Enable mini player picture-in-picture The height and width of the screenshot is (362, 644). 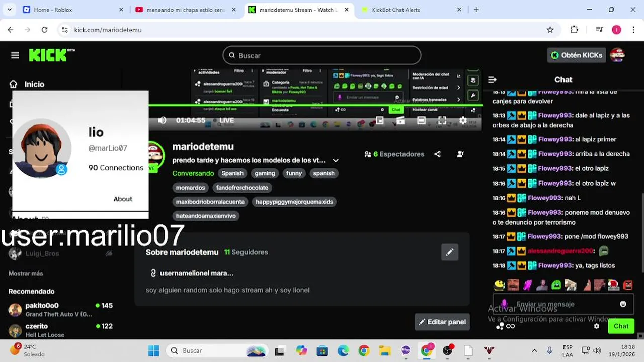point(380,120)
